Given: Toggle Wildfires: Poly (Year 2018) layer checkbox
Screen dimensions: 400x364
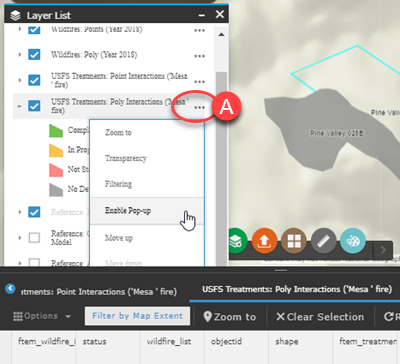Looking at the screenshot, I should point(34,55).
